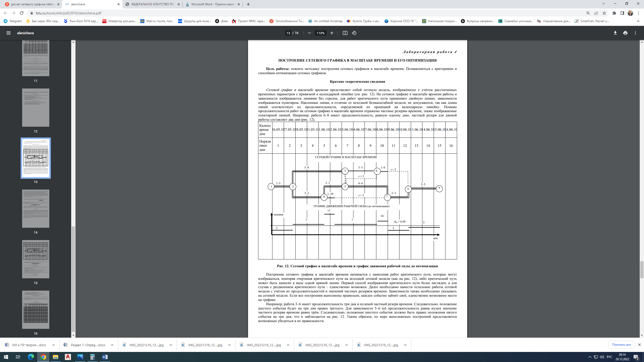Switch to the Yandex расчет сетевого графика tab
644x362 pixels.
[31, 4]
